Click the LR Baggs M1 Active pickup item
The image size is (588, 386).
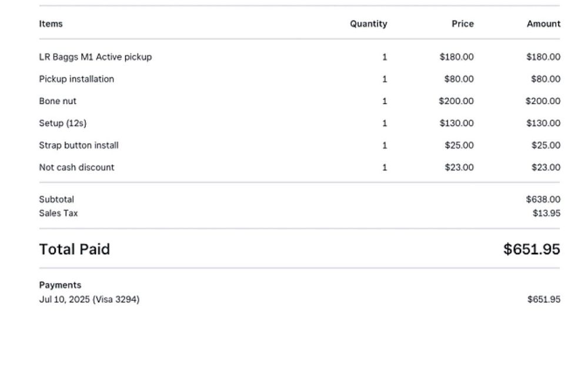pyautogui.click(x=95, y=57)
